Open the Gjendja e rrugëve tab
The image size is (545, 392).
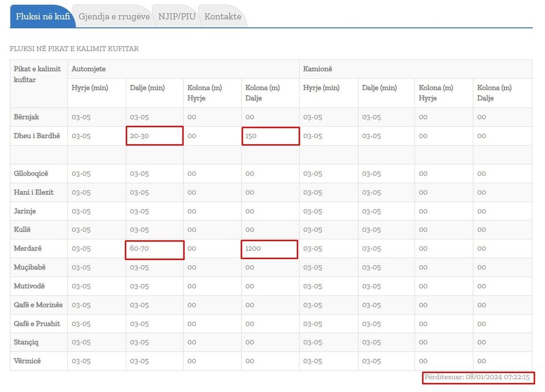point(114,17)
